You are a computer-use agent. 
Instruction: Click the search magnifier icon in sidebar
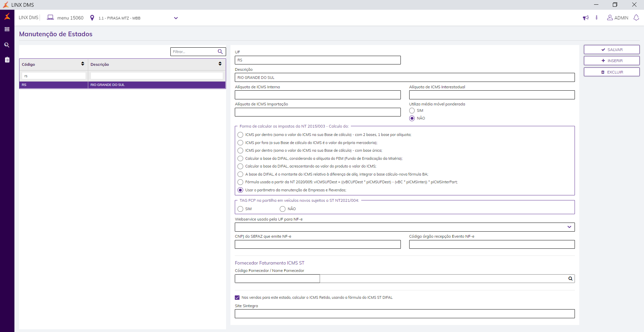[x=7, y=45]
